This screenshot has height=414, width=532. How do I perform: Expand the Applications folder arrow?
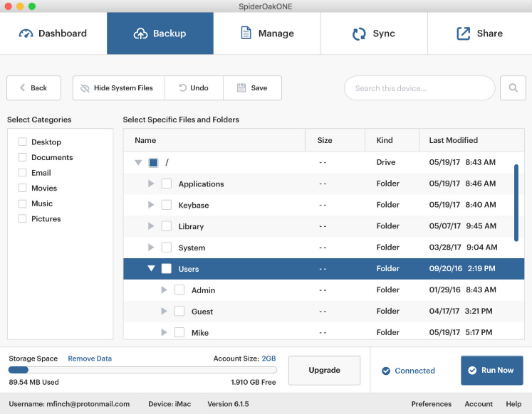pos(151,184)
